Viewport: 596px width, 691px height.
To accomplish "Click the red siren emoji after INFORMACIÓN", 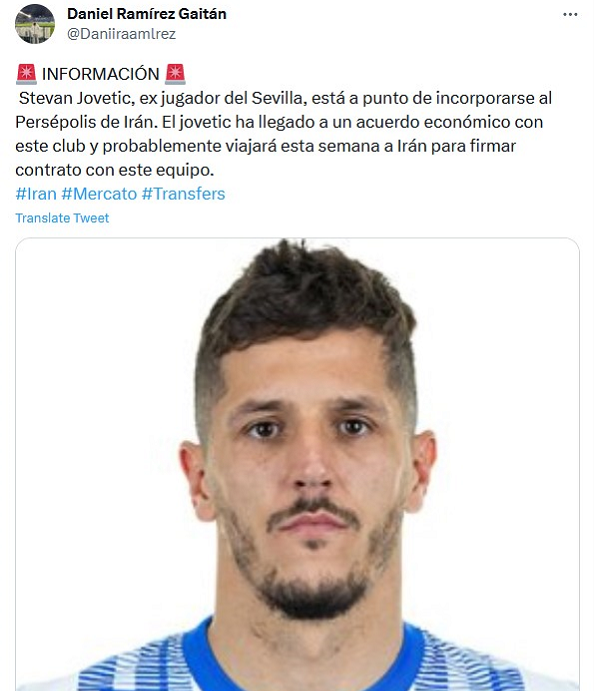I will pyautogui.click(x=175, y=74).
